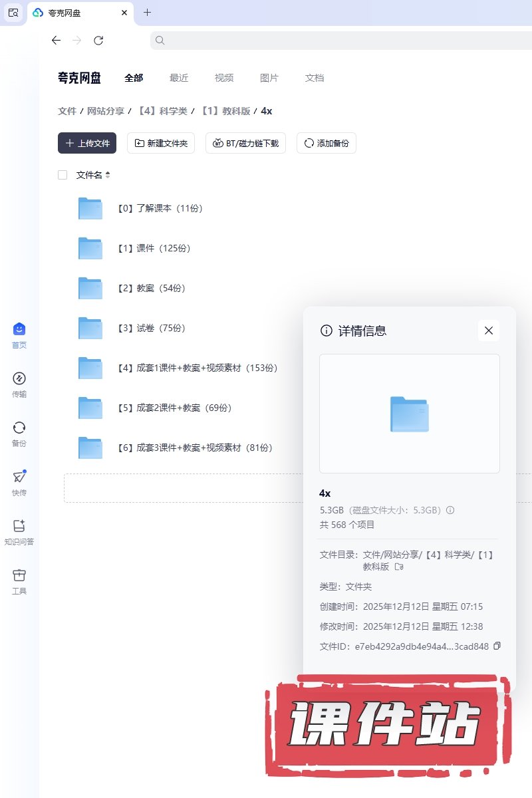The height and width of the screenshot is (798, 532).
Task: Go to 首页 home in sidebar
Action: pos(19,330)
